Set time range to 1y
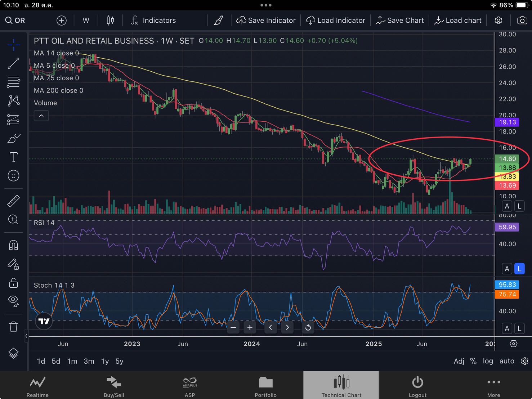 (105, 361)
